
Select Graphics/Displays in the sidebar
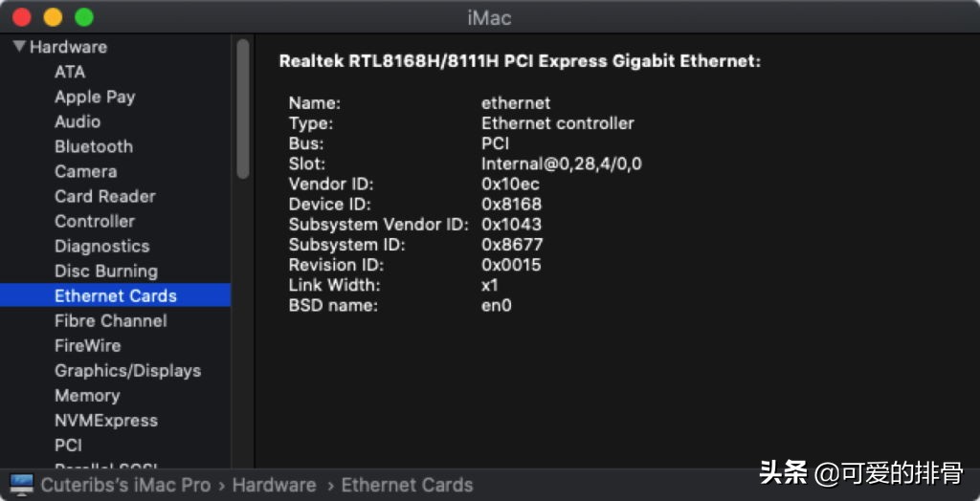(127, 370)
